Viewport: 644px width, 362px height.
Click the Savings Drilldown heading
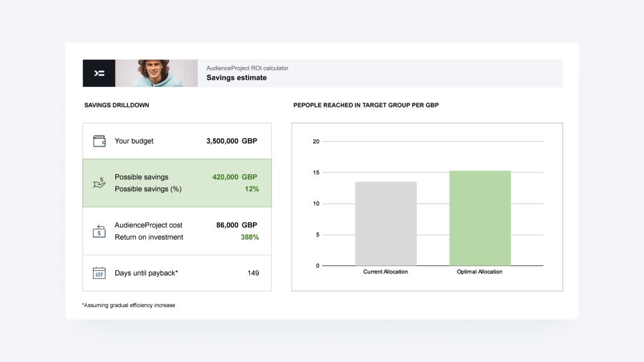tap(116, 106)
